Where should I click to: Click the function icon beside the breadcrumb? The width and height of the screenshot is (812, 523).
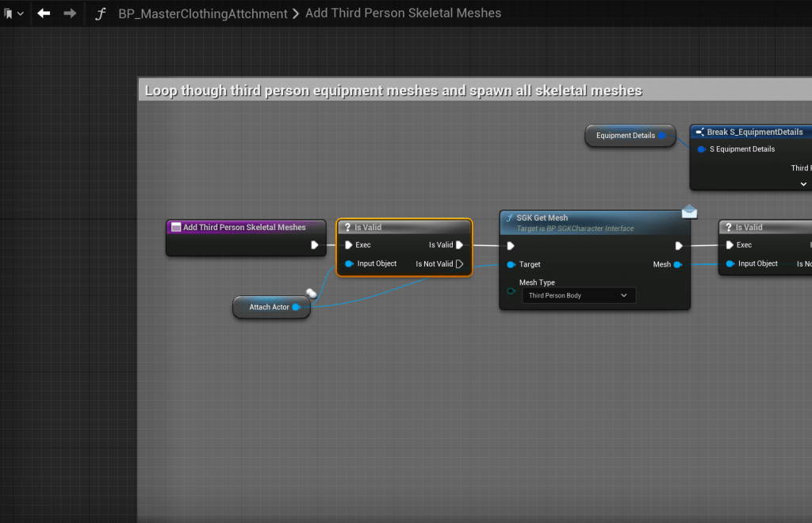point(101,13)
